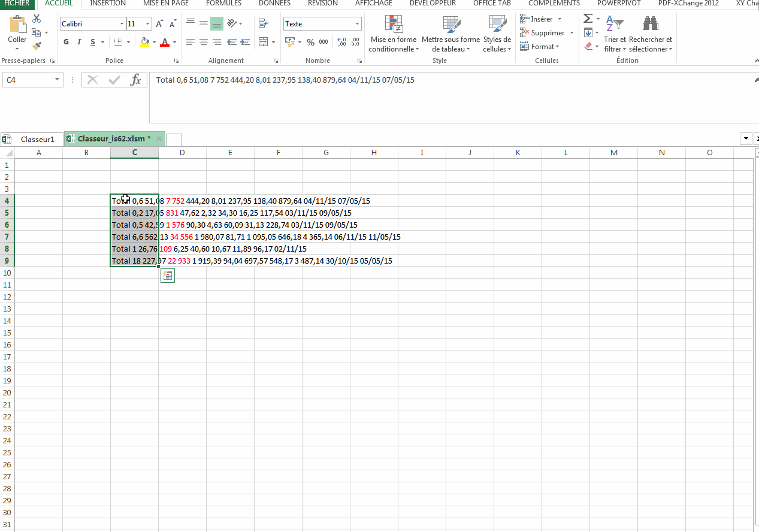Toggle wrap text icon
This screenshot has width=759, height=532.
pyautogui.click(x=263, y=23)
